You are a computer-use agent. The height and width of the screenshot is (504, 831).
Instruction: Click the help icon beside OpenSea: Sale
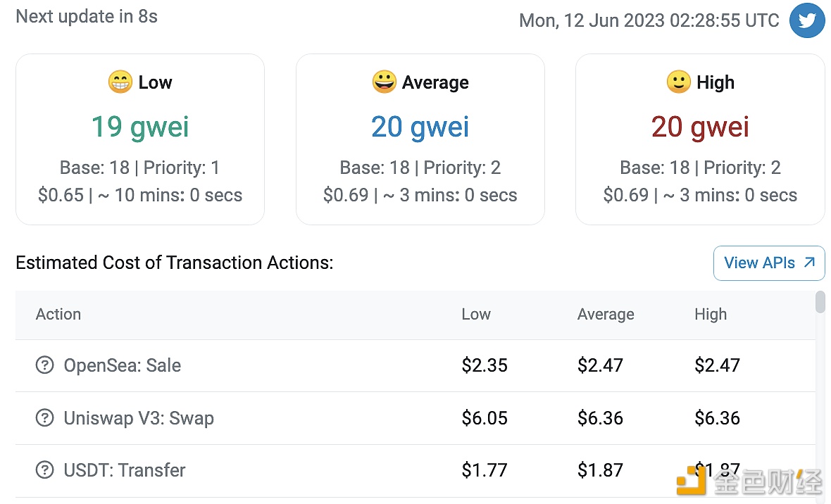[x=44, y=365]
